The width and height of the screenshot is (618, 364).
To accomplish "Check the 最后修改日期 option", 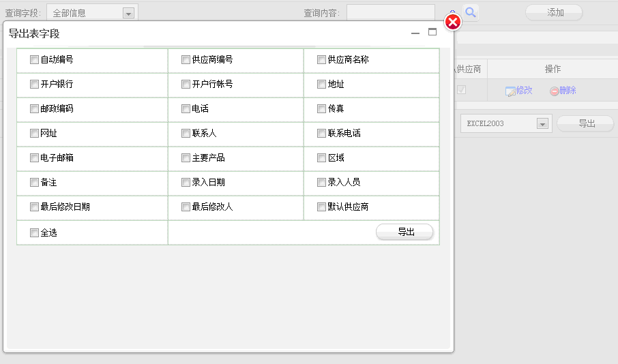I will (35, 207).
